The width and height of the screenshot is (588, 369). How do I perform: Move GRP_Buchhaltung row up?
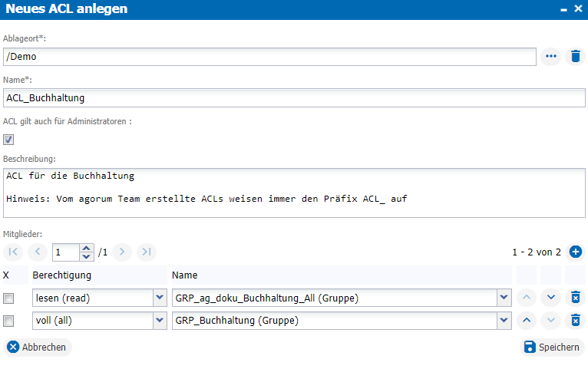click(x=527, y=321)
